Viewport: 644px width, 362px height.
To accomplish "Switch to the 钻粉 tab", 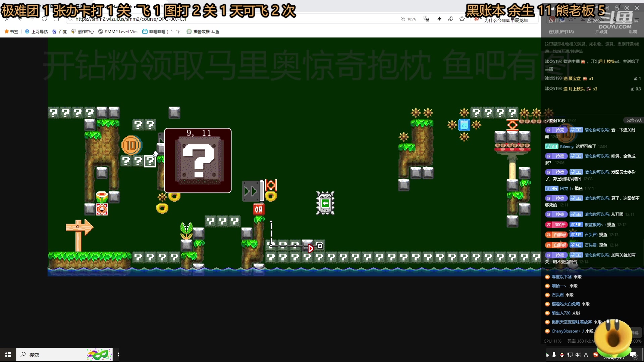I will coord(633,32).
